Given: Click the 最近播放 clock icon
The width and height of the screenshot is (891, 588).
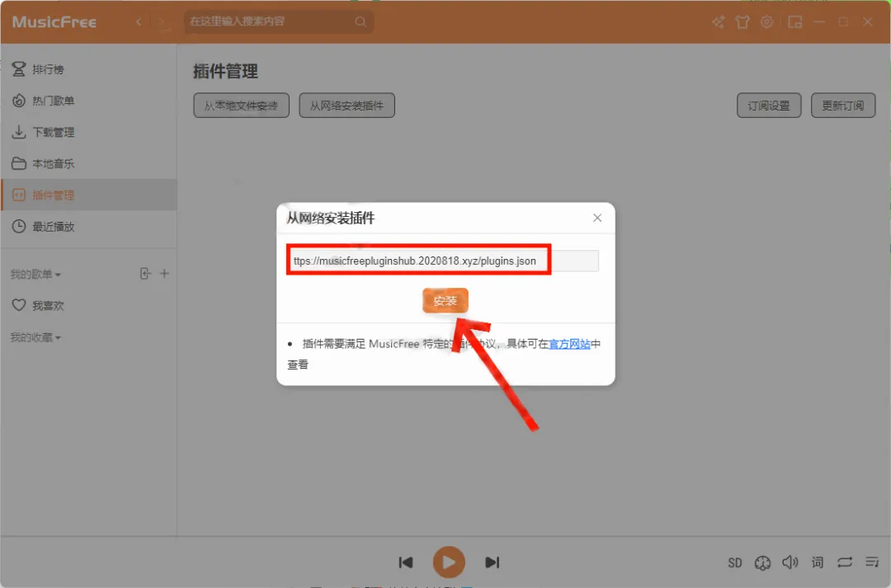Looking at the screenshot, I should pos(19,227).
